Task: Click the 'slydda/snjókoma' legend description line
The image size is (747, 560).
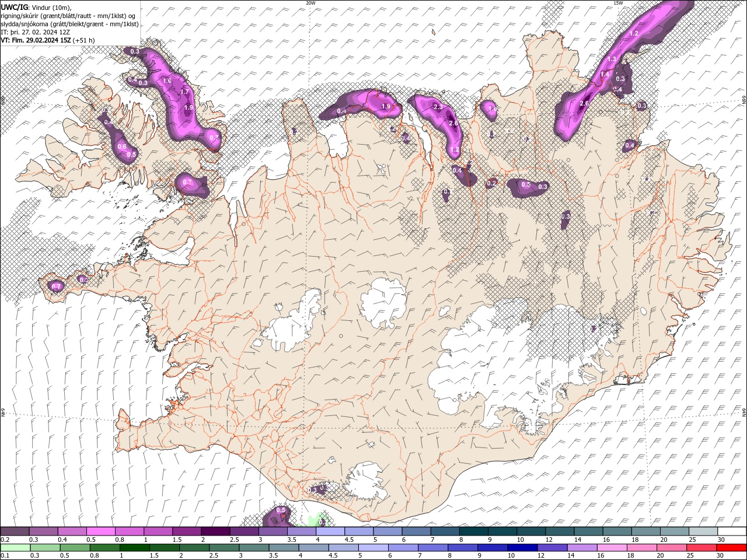Action: point(70,24)
